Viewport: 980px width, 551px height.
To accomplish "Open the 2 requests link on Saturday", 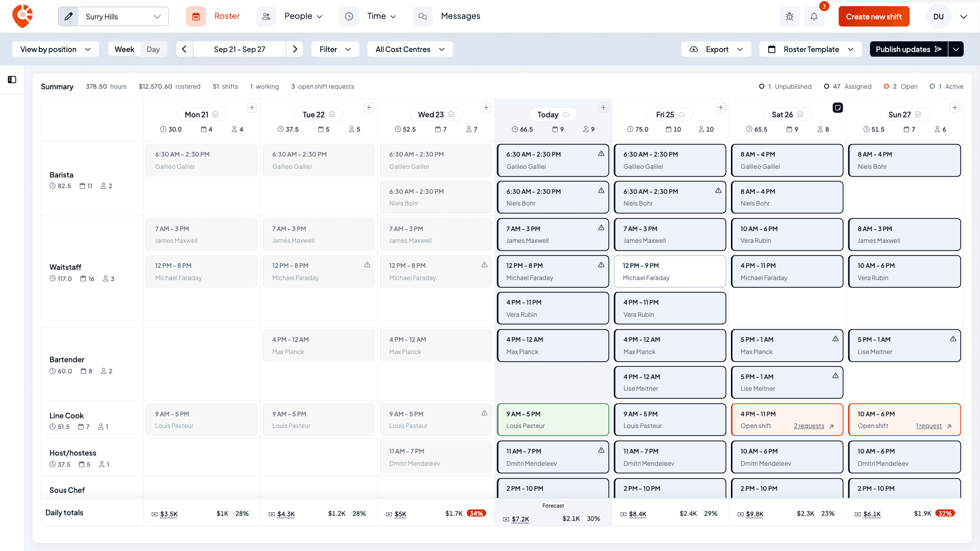I will coord(808,426).
